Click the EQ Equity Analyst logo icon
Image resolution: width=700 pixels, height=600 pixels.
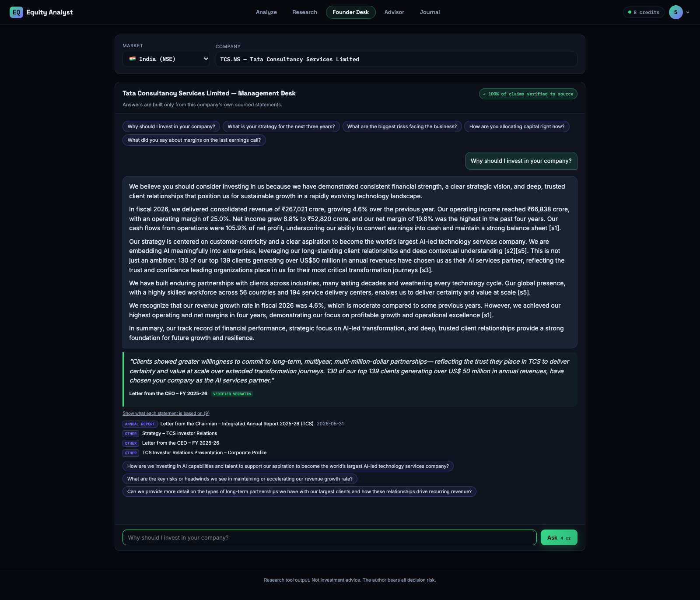point(16,12)
